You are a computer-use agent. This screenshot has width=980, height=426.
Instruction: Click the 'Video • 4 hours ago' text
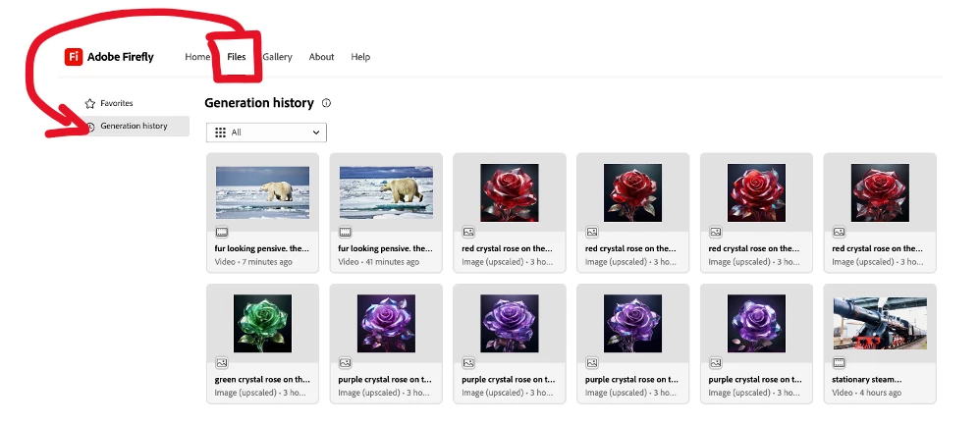pyautogui.click(x=867, y=393)
